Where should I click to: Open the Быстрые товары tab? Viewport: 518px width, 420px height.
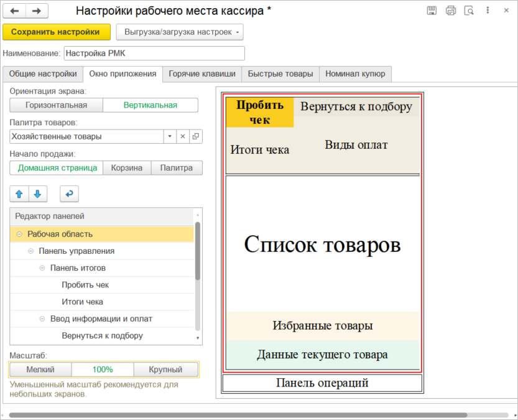(x=280, y=74)
